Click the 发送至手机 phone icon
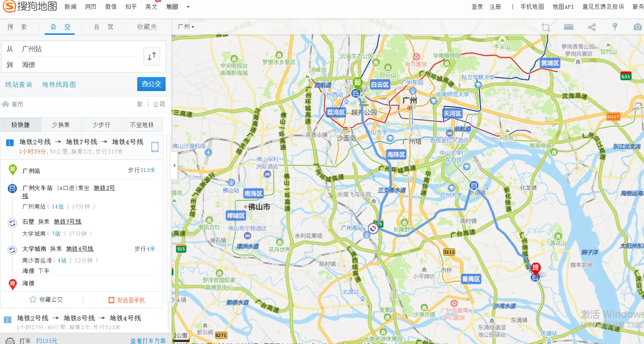 pos(111,300)
